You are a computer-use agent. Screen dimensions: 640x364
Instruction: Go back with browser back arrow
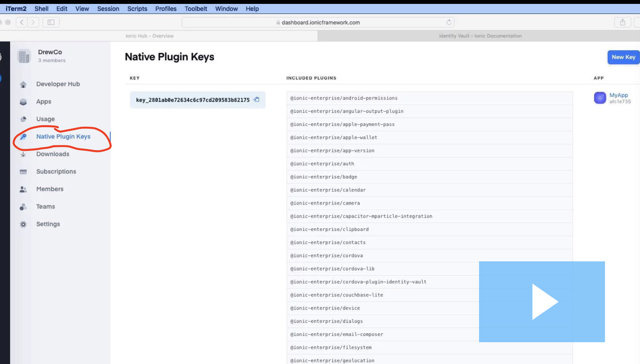pos(22,22)
